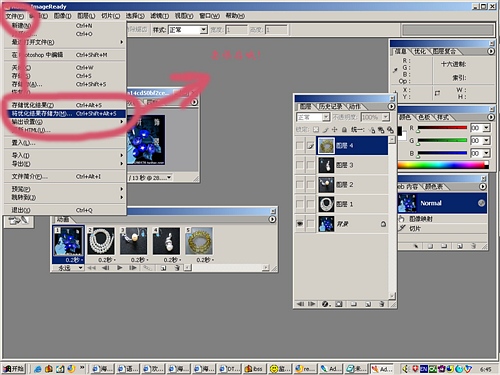Click the EN language indicator in tray
The image size is (500, 375).
click(423, 369)
